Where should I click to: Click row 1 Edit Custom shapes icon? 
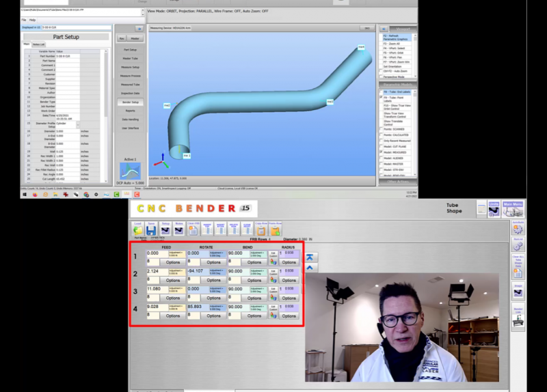[273, 257]
